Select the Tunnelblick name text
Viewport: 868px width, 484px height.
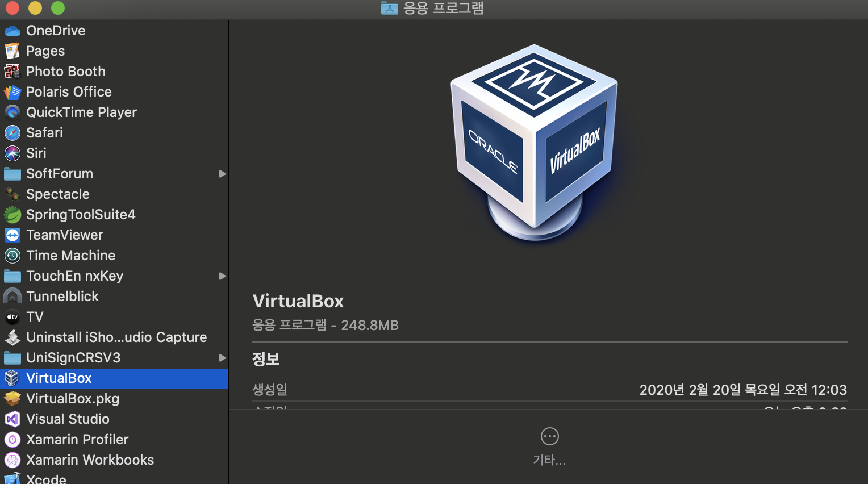tap(62, 297)
